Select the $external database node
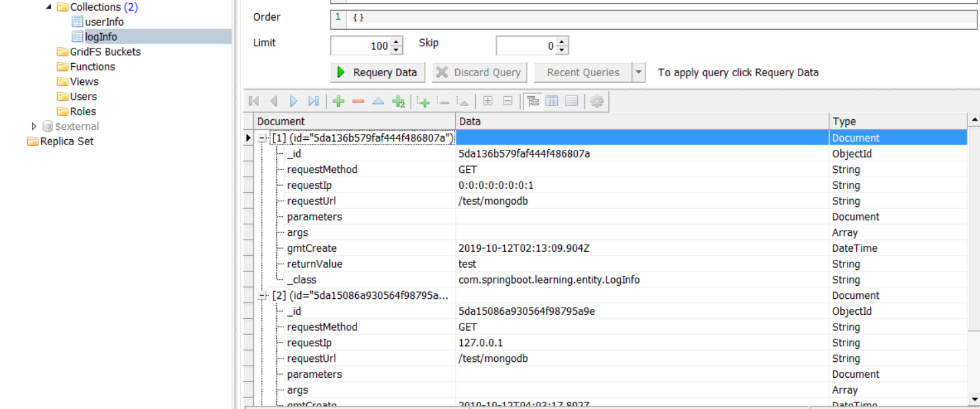Image resolution: width=980 pixels, height=409 pixels. (x=71, y=126)
